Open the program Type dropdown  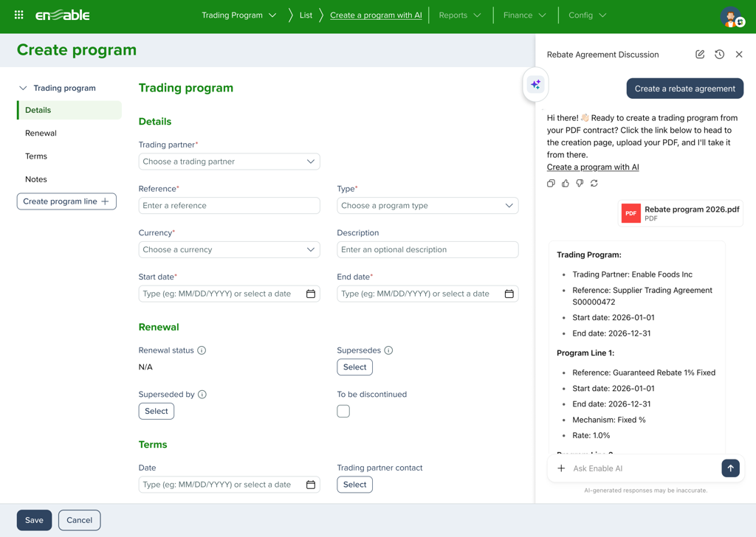[x=427, y=206]
